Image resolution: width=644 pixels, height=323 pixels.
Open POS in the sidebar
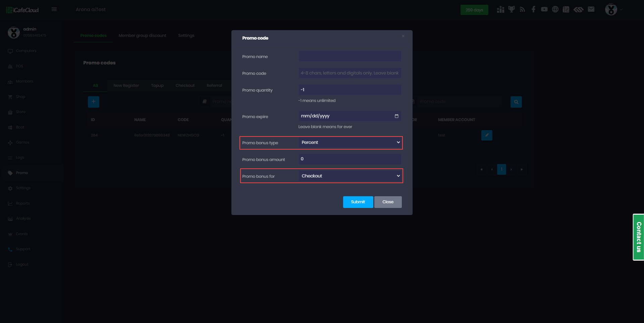pyautogui.click(x=19, y=66)
